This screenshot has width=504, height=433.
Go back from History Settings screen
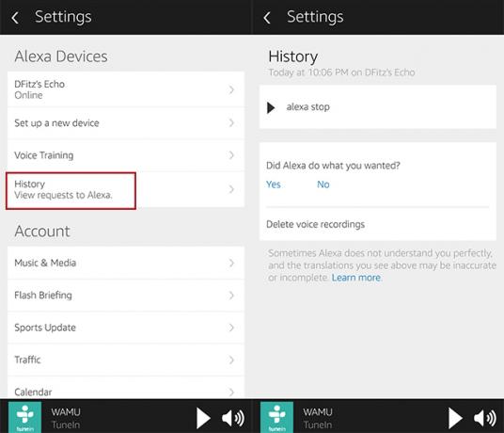pyautogui.click(x=267, y=18)
